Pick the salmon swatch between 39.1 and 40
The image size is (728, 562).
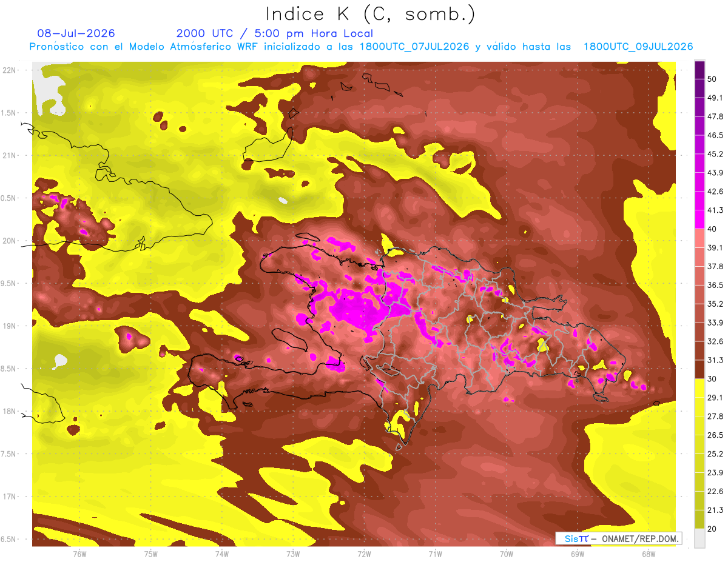[x=699, y=238]
